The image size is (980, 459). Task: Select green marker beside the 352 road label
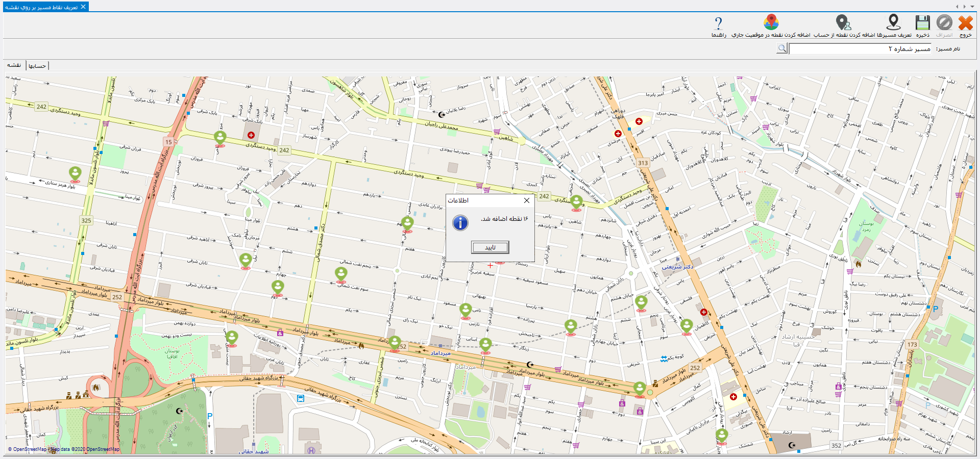click(x=721, y=436)
